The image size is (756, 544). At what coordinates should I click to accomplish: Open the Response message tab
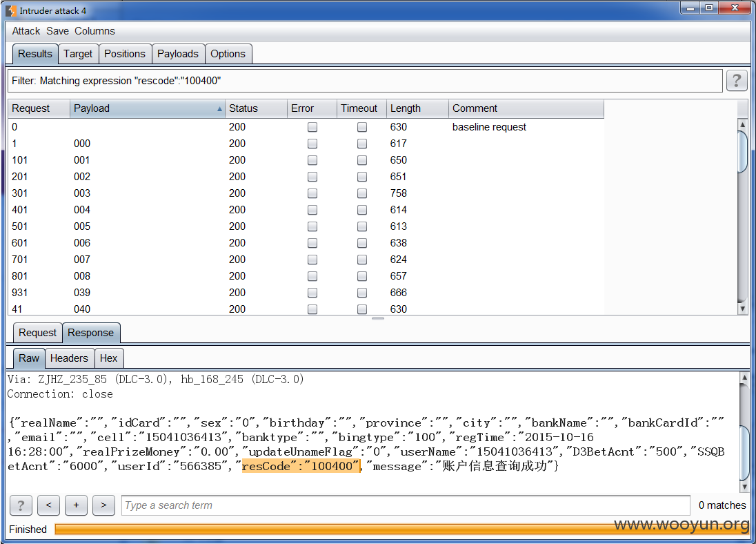click(x=90, y=333)
